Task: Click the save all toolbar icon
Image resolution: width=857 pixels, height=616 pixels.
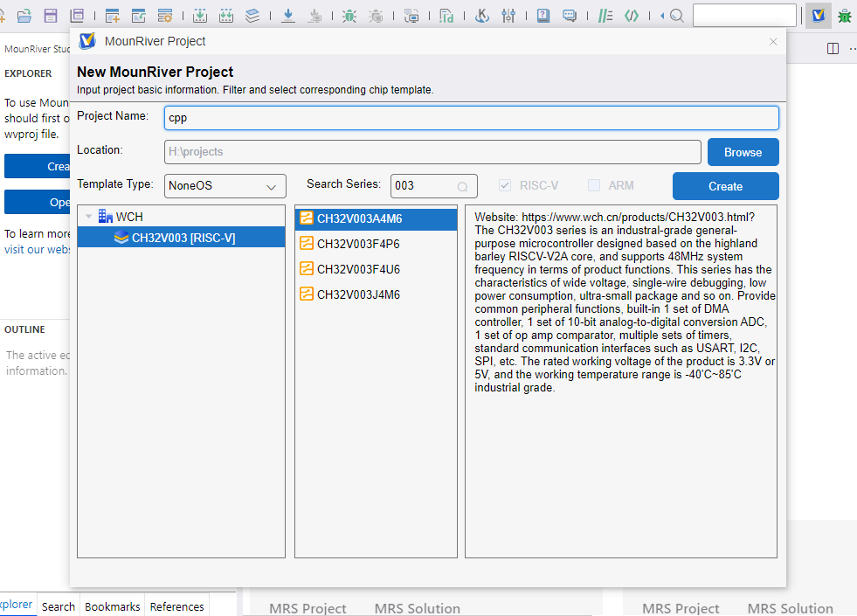Action: coord(77,16)
